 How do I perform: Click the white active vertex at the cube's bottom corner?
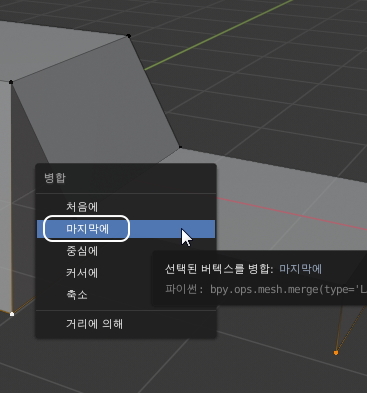pos(12,314)
